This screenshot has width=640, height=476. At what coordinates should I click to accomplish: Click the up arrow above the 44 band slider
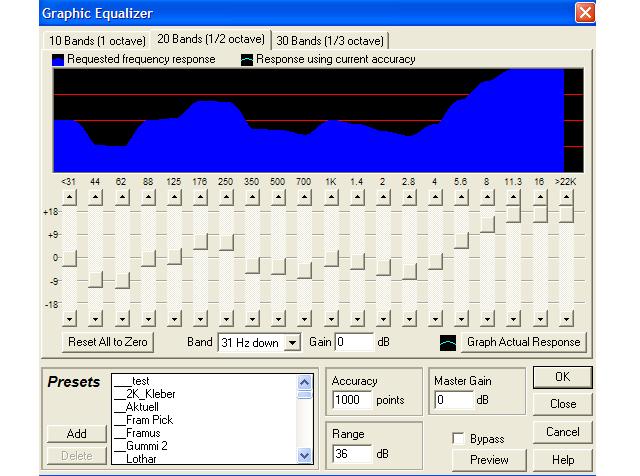pos(95,198)
